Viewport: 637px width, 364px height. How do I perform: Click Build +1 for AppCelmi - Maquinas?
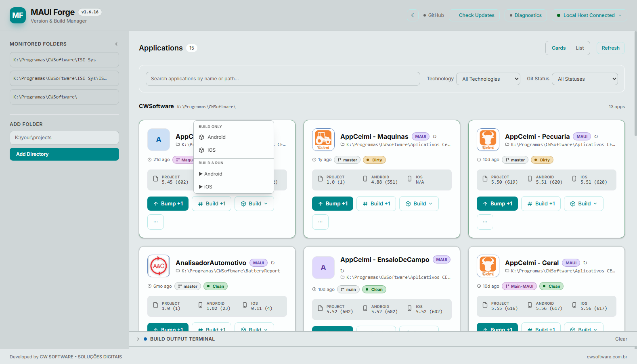click(376, 204)
